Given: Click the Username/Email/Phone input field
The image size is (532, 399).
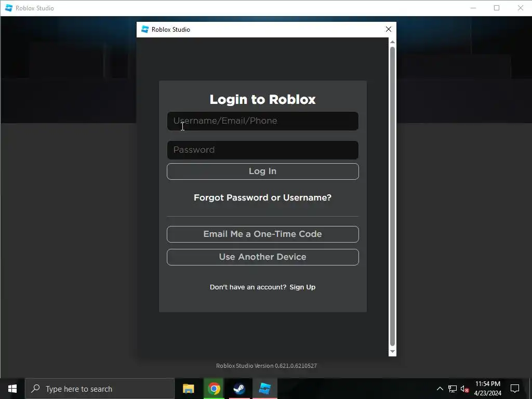Looking at the screenshot, I should 262,121.
